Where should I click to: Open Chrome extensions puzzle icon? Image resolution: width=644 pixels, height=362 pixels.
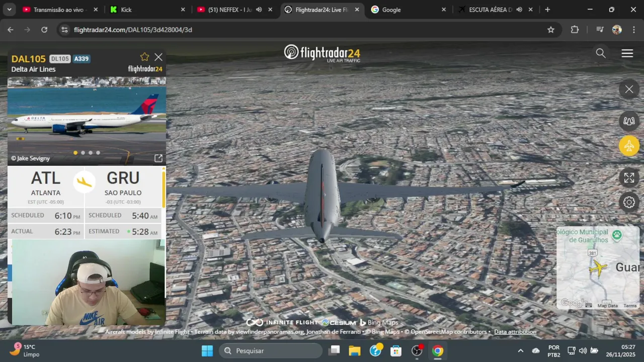(575, 30)
